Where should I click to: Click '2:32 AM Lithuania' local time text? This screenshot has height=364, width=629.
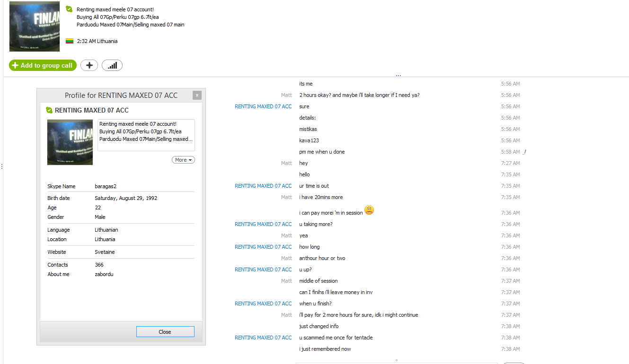[x=97, y=41]
